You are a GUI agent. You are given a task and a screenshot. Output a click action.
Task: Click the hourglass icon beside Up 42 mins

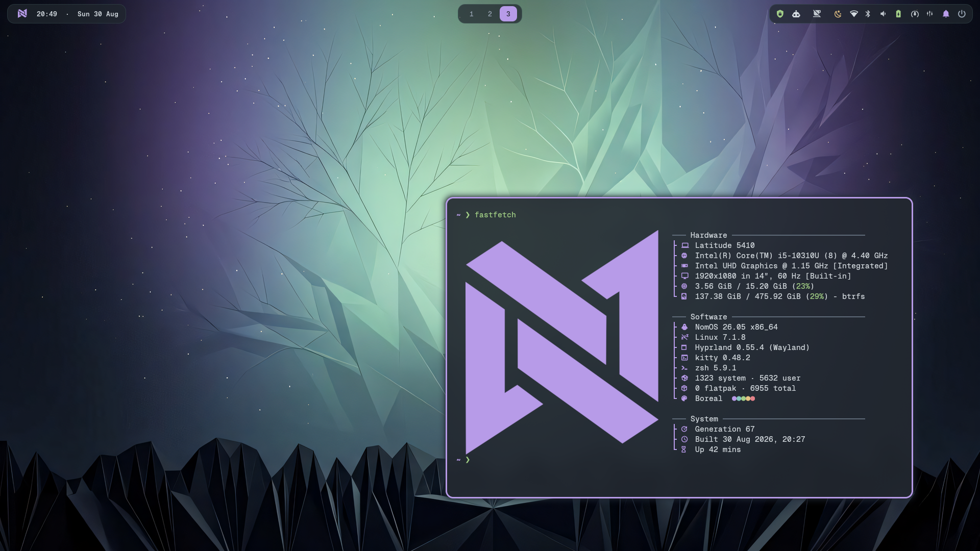pyautogui.click(x=684, y=449)
